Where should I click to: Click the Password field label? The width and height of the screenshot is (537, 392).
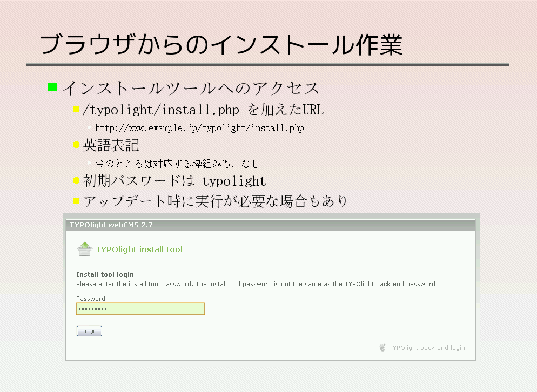[x=90, y=299]
